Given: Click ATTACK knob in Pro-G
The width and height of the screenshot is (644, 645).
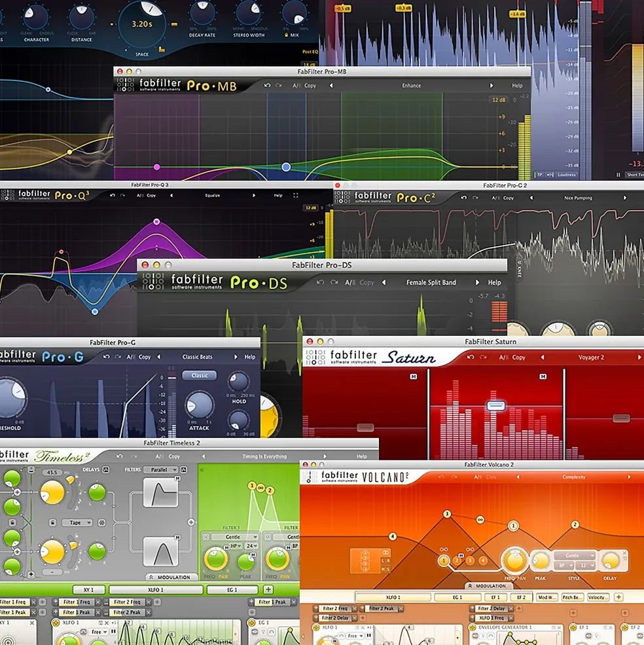Looking at the screenshot, I should coord(200,405).
